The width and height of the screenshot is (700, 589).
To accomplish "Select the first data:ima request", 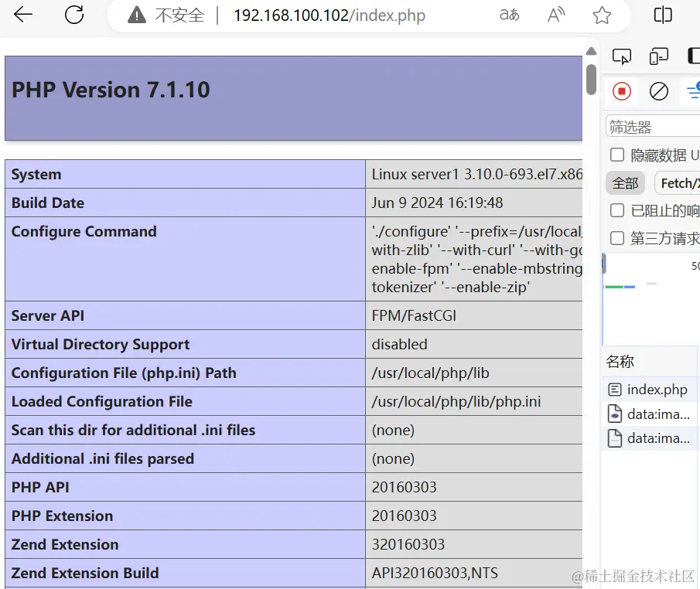I will click(650, 414).
